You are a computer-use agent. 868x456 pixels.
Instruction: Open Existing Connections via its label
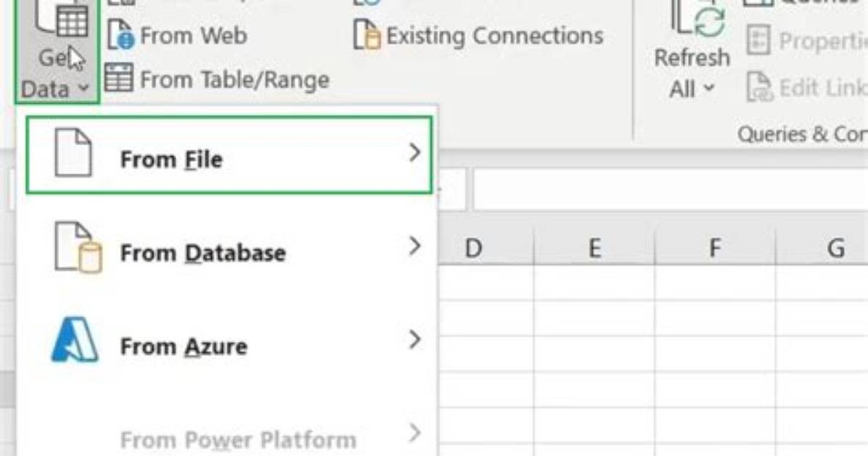coord(494,36)
